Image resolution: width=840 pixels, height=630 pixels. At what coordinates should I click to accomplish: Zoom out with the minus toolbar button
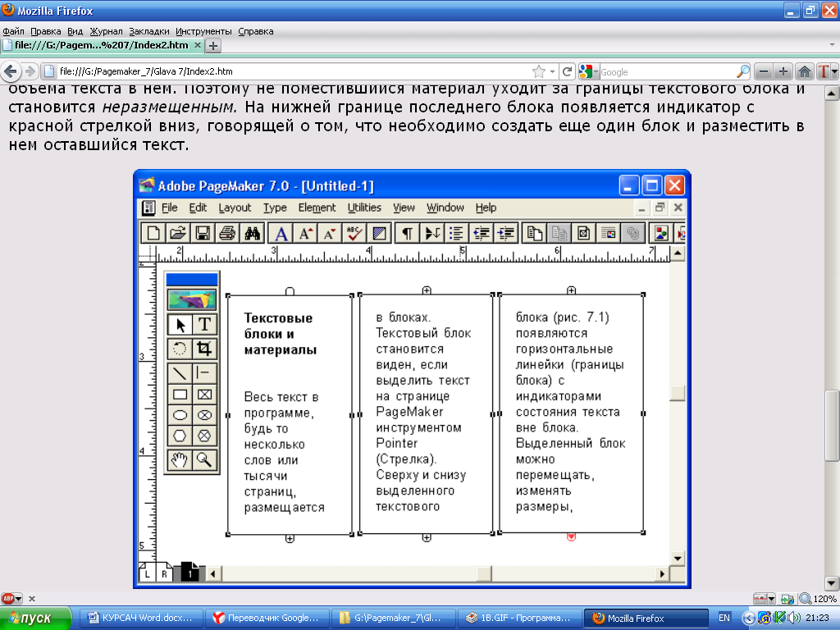pyautogui.click(x=764, y=71)
